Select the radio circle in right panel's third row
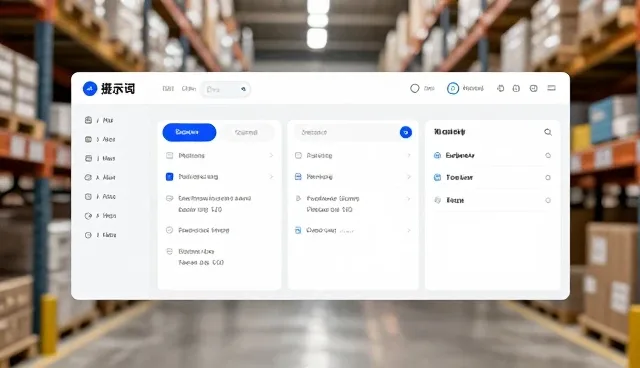Viewport: 640px width, 368px height. 548,200
